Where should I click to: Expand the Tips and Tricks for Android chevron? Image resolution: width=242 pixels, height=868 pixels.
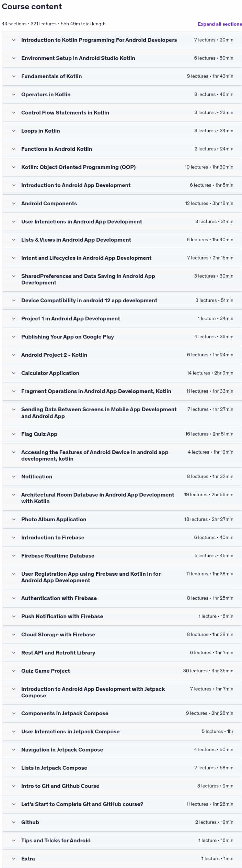(14, 841)
